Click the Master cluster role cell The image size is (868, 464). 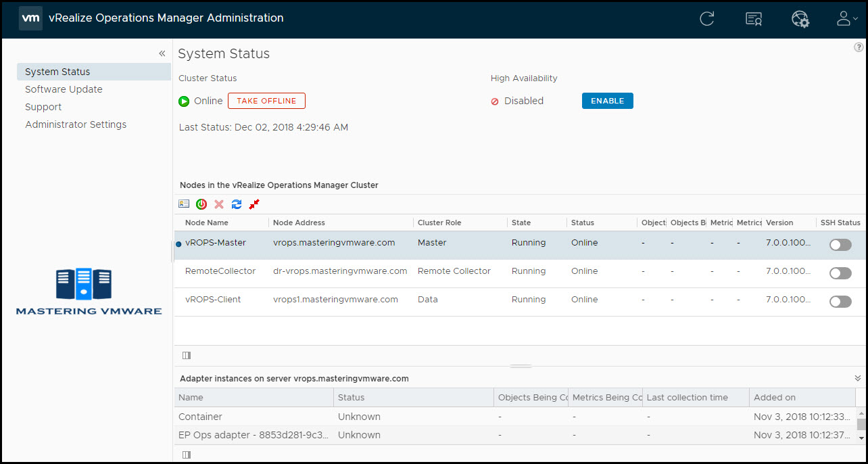tap(432, 243)
